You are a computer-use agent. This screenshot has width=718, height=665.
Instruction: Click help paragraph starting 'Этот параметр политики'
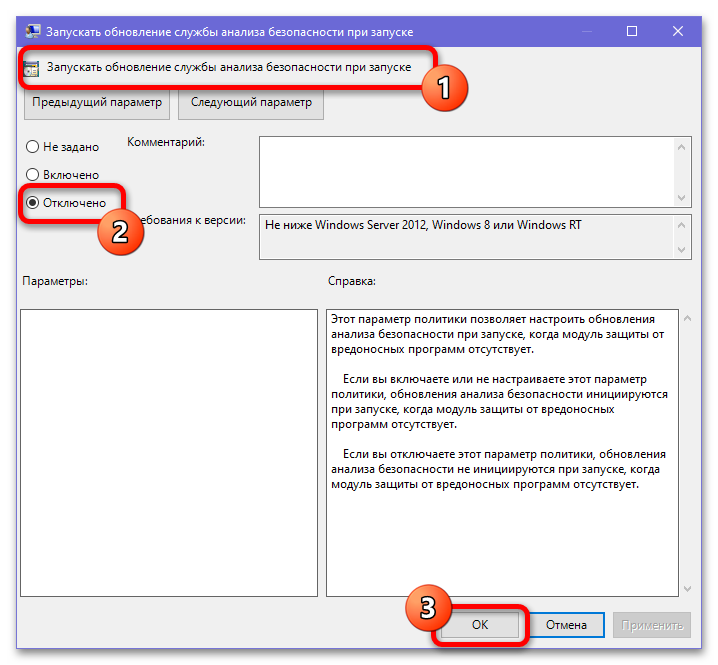click(x=497, y=334)
